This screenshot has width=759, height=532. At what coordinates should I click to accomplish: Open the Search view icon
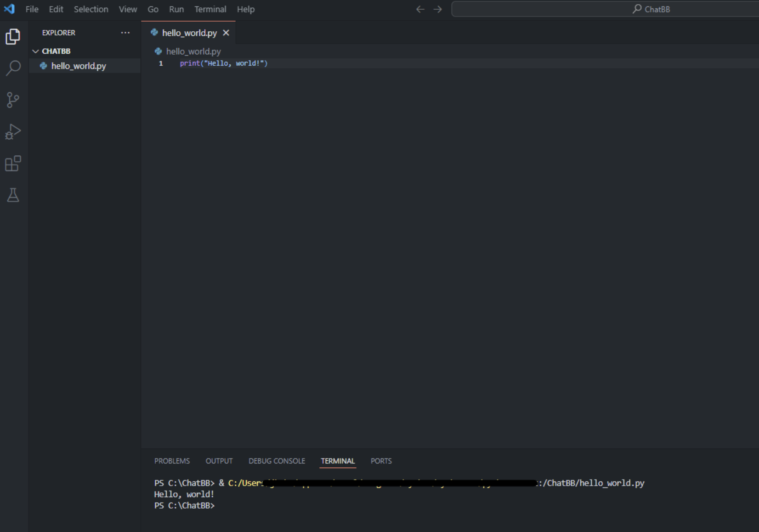point(13,68)
